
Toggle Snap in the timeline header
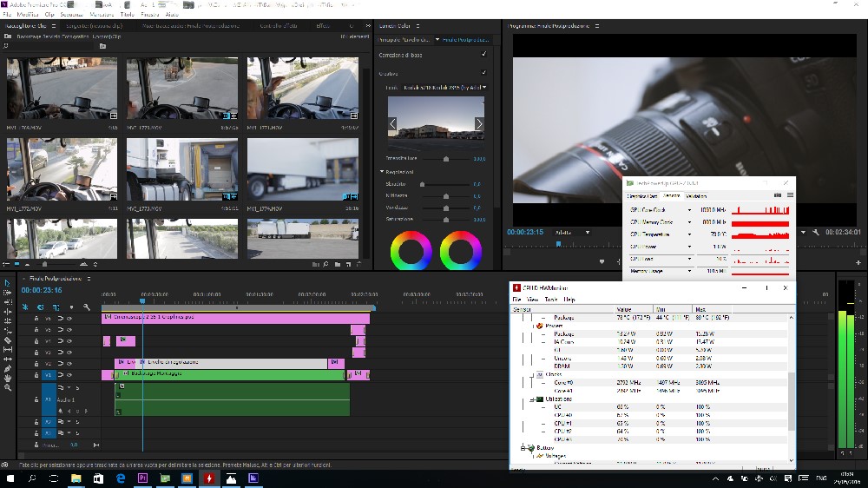click(x=41, y=307)
